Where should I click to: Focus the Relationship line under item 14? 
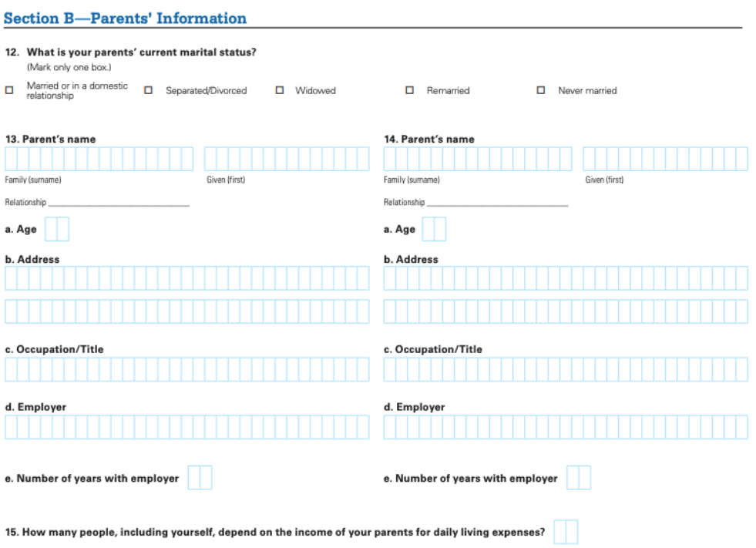click(x=497, y=202)
